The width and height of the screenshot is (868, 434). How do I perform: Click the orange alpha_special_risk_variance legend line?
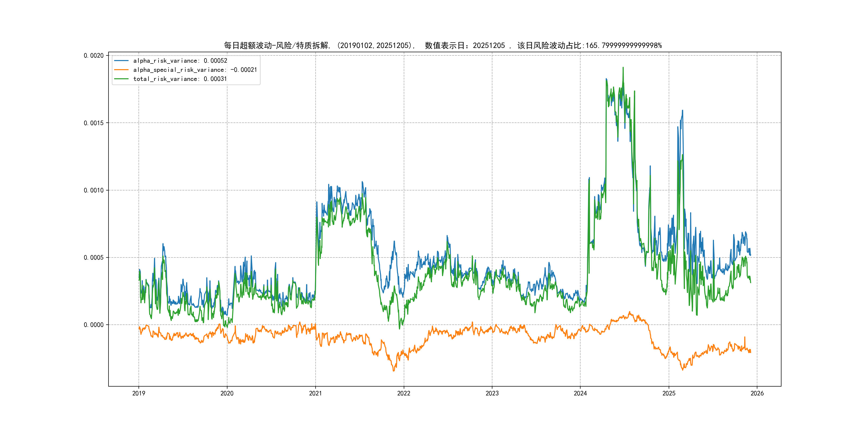click(x=121, y=70)
